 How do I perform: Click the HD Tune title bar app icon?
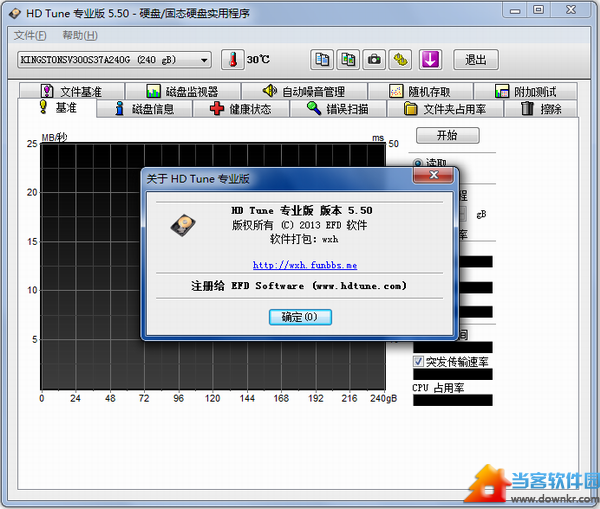point(15,14)
